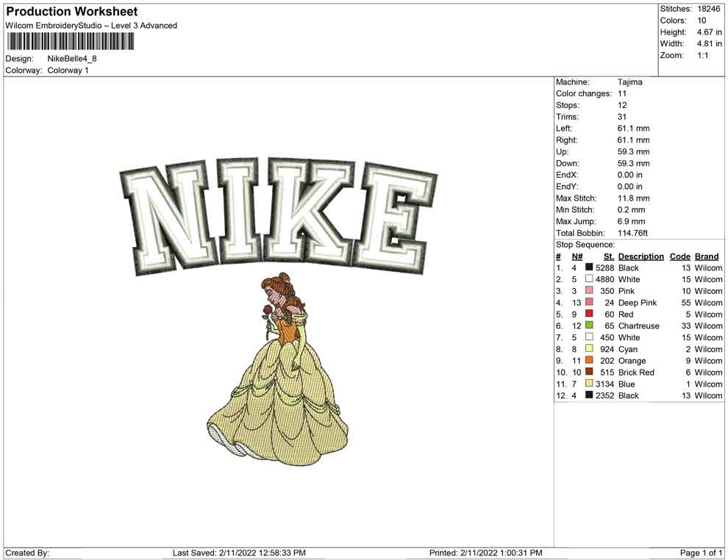Screen dimensions: 728x560
Task: Click the EndX value '0.00 in'
Action: point(630,175)
